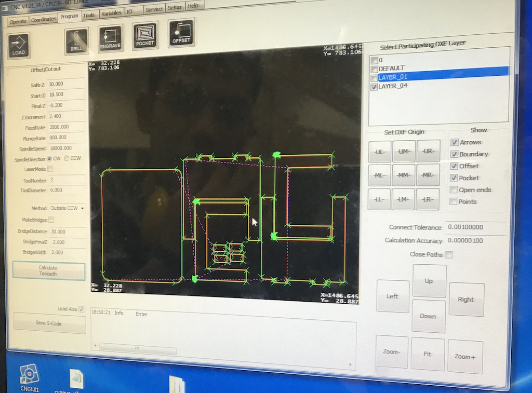
Task: Open the folder icon on the desktop
Action: [177, 385]
